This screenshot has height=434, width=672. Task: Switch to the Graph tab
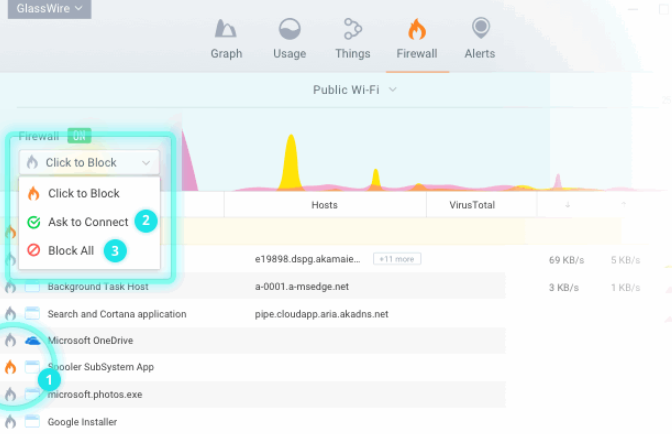click(226, 39)
